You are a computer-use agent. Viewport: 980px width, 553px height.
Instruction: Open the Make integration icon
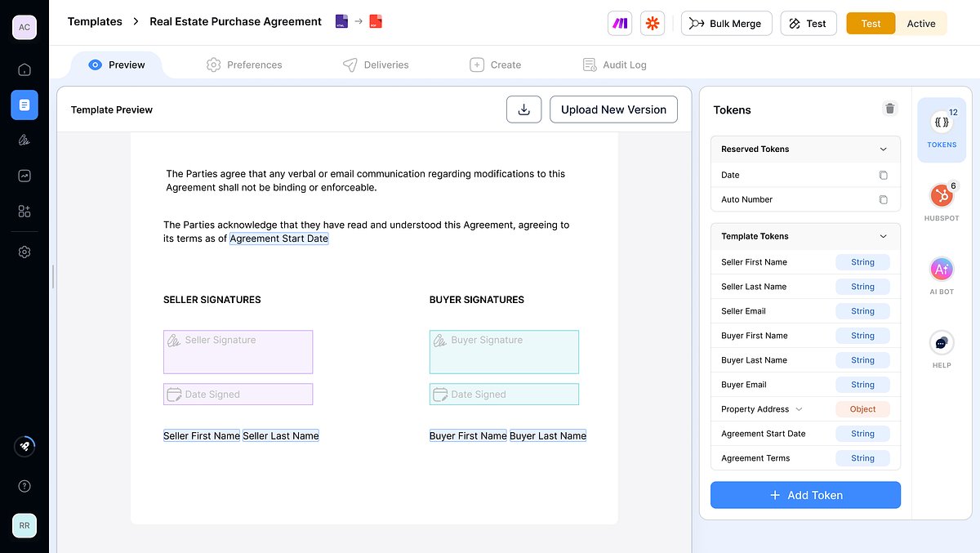click(619, 23)
